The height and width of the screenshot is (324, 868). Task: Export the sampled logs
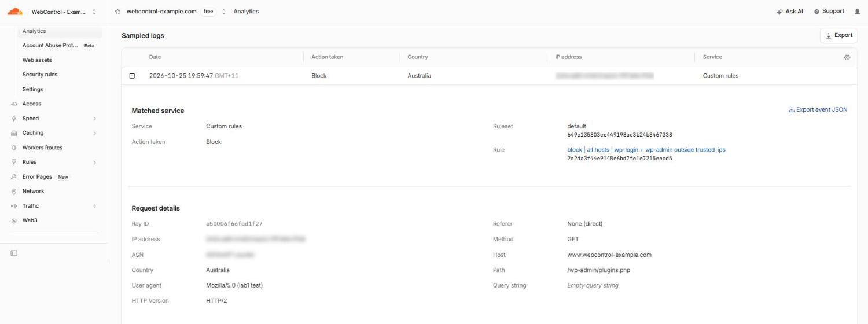point(838,35)
